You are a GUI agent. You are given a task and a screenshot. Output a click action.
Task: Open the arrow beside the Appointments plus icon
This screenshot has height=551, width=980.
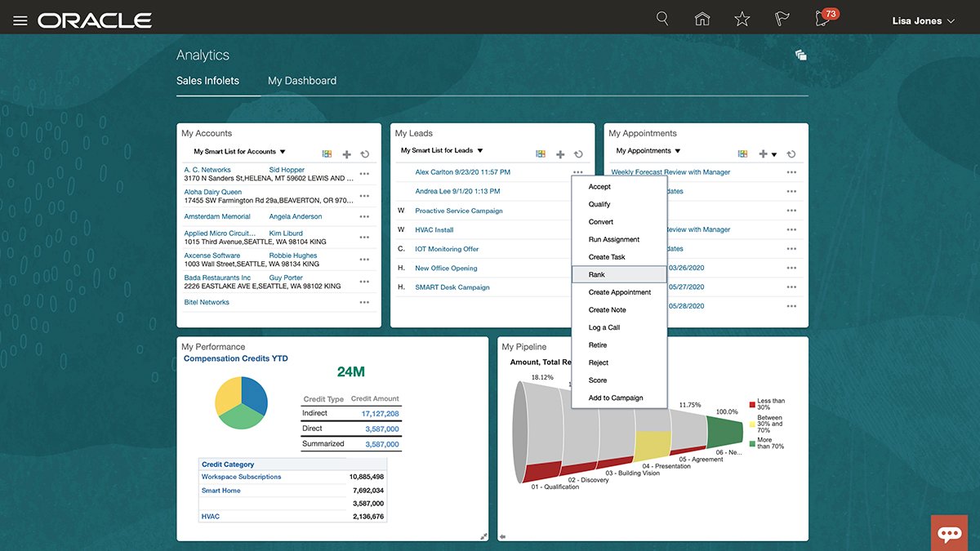773,153
